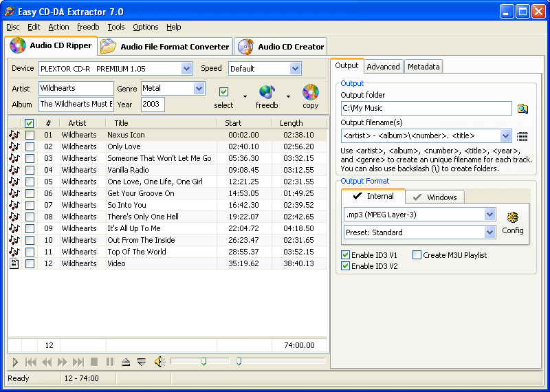Click the play button in playback bar
The image size is (550, 392).
click(15, 362)
